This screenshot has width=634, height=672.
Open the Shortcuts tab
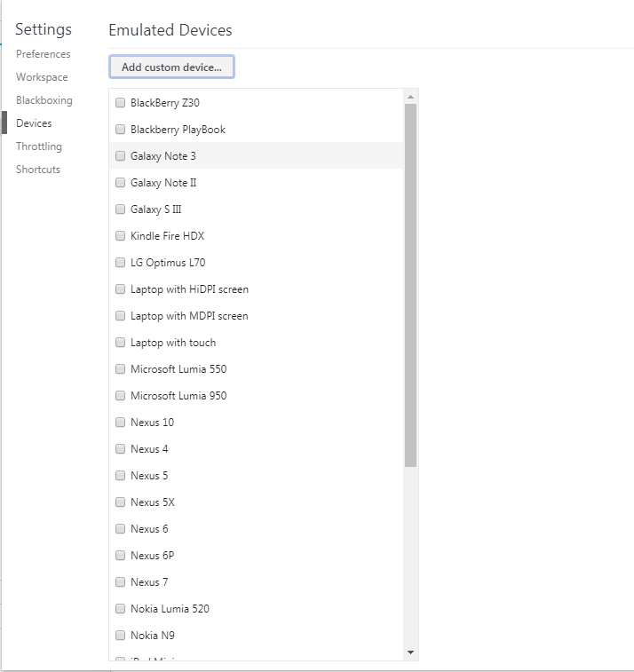[38, 170]
